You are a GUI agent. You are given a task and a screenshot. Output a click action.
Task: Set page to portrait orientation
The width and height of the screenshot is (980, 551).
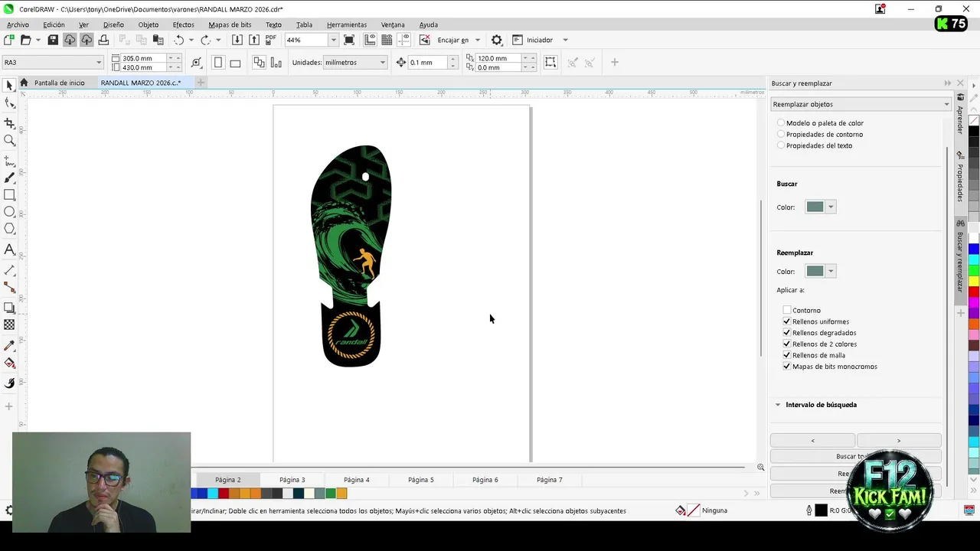pyautogui.click(x=218, y=63)
